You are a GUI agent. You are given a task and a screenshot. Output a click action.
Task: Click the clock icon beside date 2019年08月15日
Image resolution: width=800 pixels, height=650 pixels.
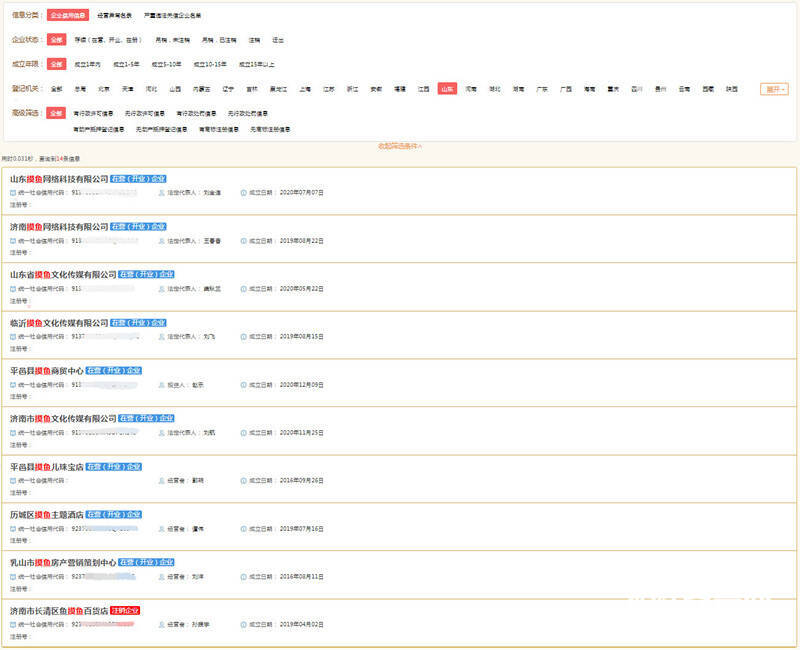(243, 336)
